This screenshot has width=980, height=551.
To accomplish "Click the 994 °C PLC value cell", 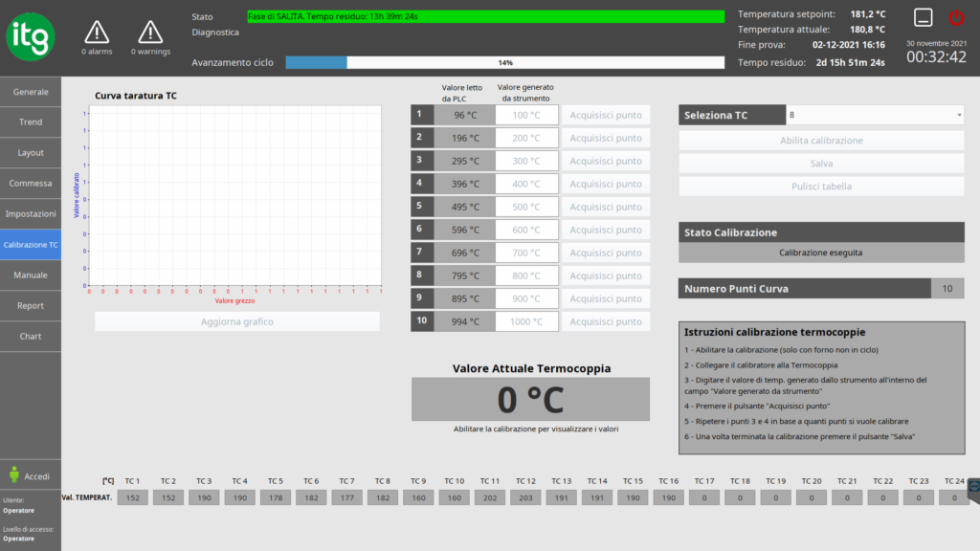I will pos(465,321).
